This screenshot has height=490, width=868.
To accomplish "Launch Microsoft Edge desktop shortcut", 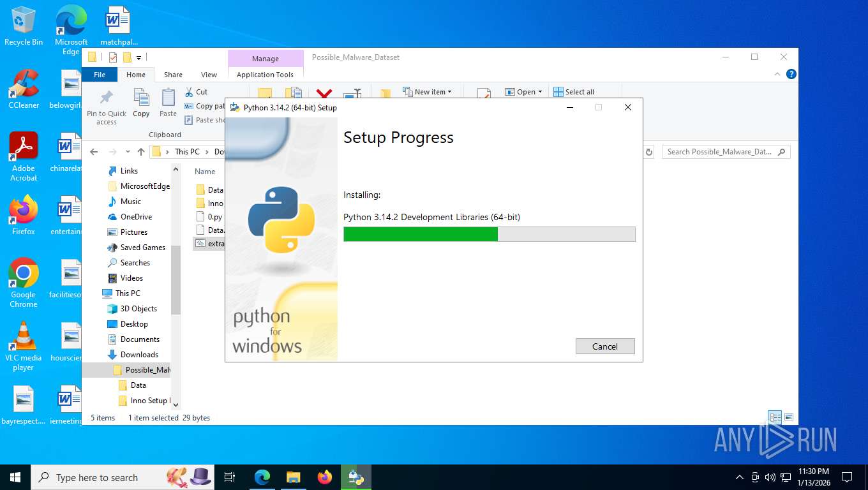I will tap(71, 30).
